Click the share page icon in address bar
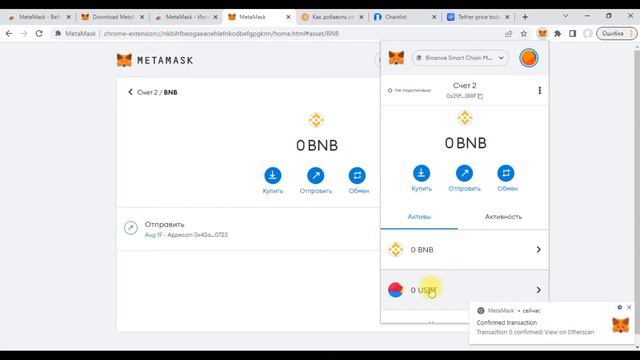The height and width of the screenshot is (360, 640). (x=508, y=33)
